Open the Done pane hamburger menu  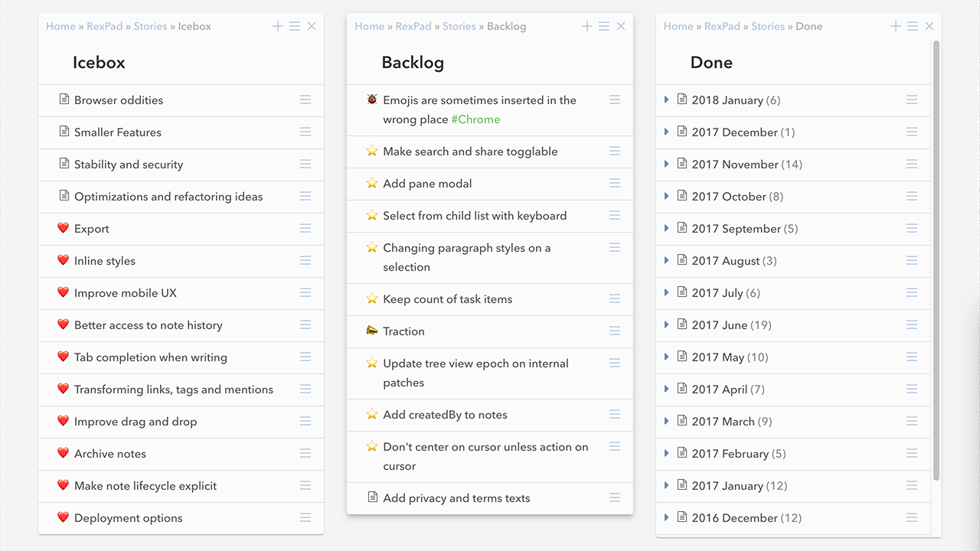click(913, 26)
